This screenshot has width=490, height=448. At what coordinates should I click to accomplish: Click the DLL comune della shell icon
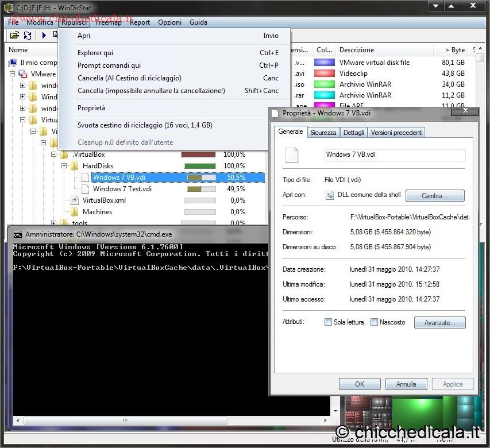tap(330, 195)
